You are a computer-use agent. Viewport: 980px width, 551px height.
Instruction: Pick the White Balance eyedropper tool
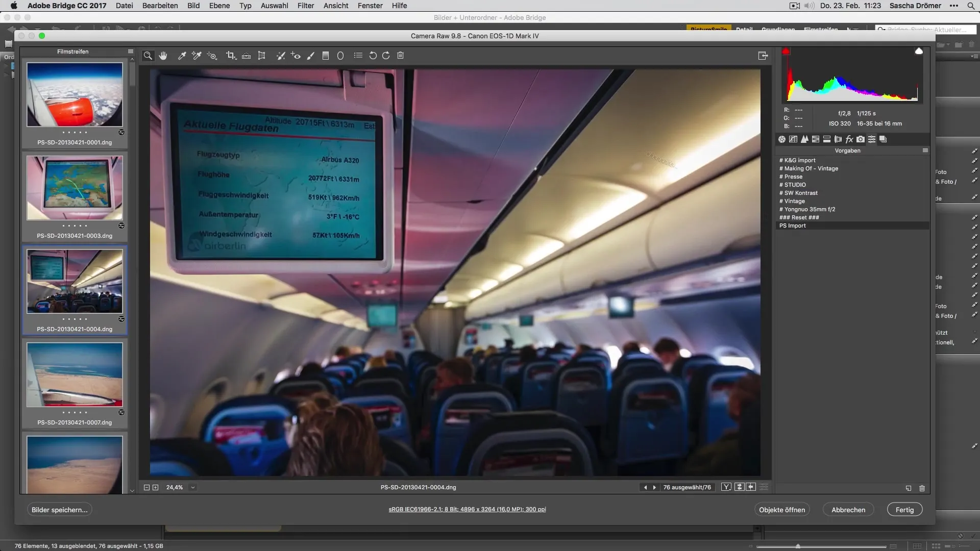[182, 56]
